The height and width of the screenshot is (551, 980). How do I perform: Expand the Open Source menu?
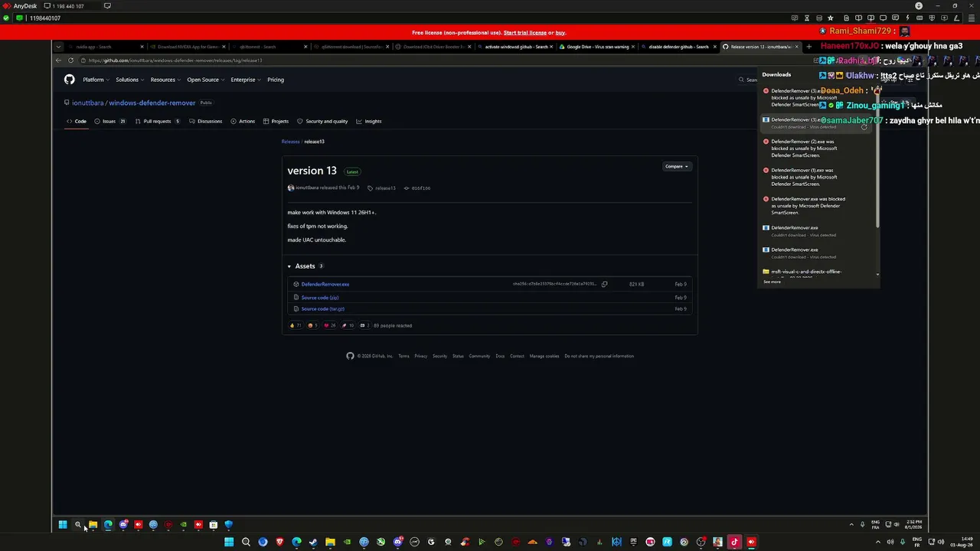point(205,80)
